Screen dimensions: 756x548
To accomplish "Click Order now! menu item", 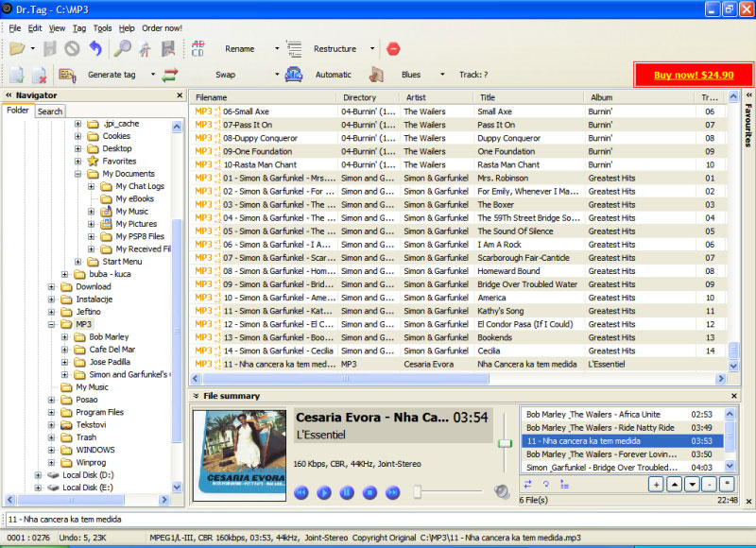I will (162, 28).
